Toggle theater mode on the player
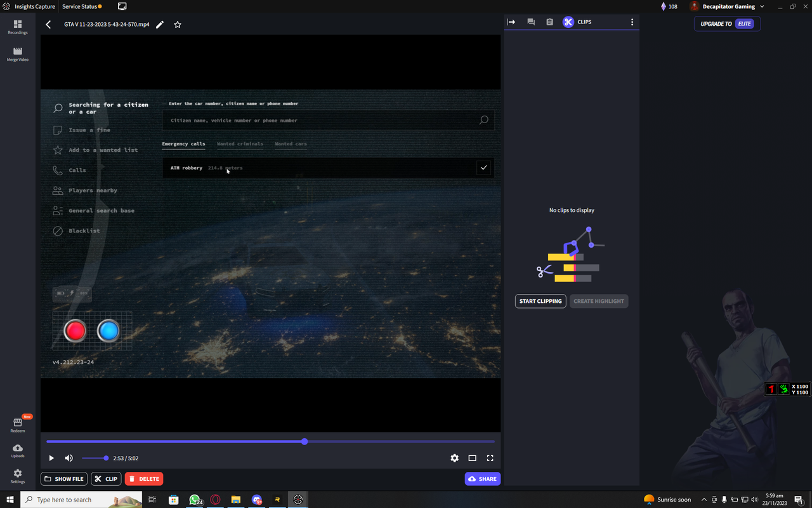812x508 pixels. 472,458
